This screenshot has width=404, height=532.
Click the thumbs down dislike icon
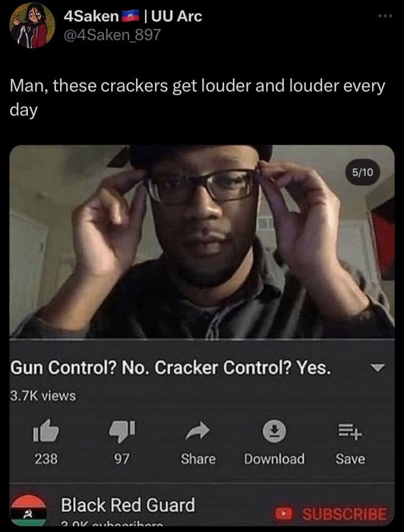[x=122, y=431]
